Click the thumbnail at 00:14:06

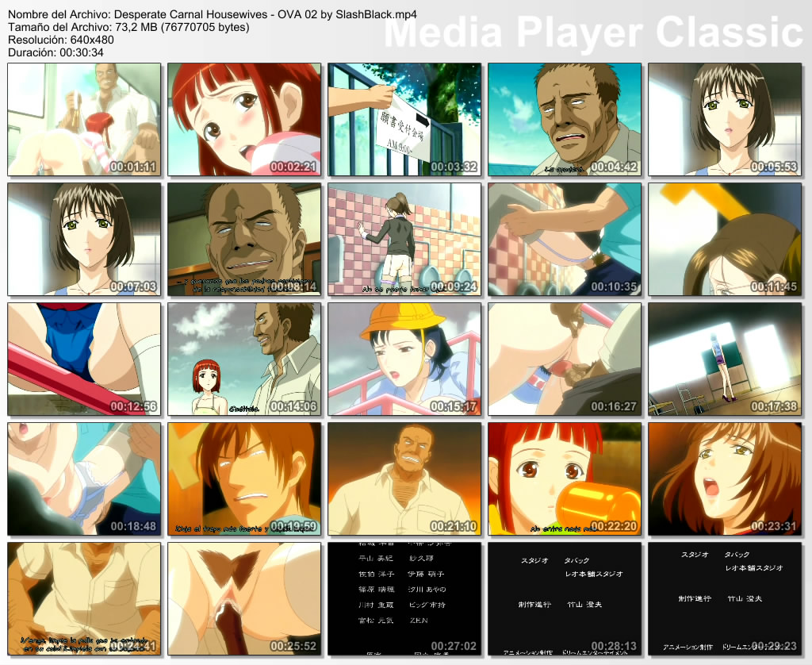244,359
